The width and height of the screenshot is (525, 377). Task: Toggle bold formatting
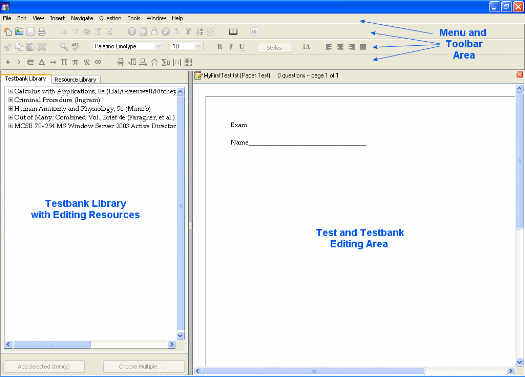click(x=220, y=47)
